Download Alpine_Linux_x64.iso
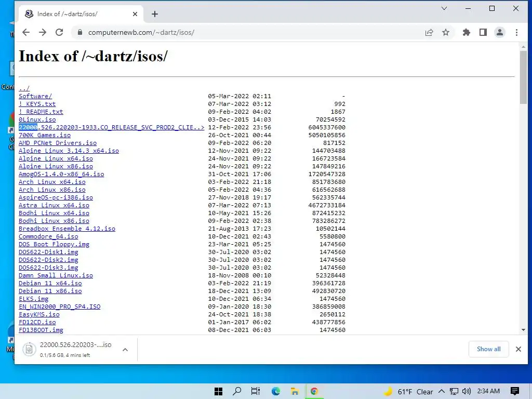Screen dimensions: 532x399 (56, 158)
